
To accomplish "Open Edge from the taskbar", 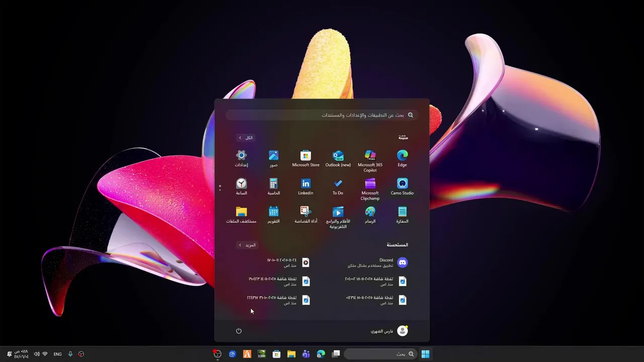I will pyautogui.click(x=321, y=354).
